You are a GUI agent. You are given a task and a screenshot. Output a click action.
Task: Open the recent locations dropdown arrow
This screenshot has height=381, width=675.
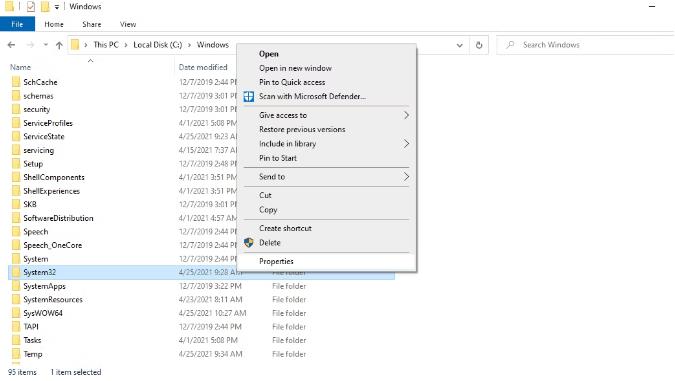(45, 45)
